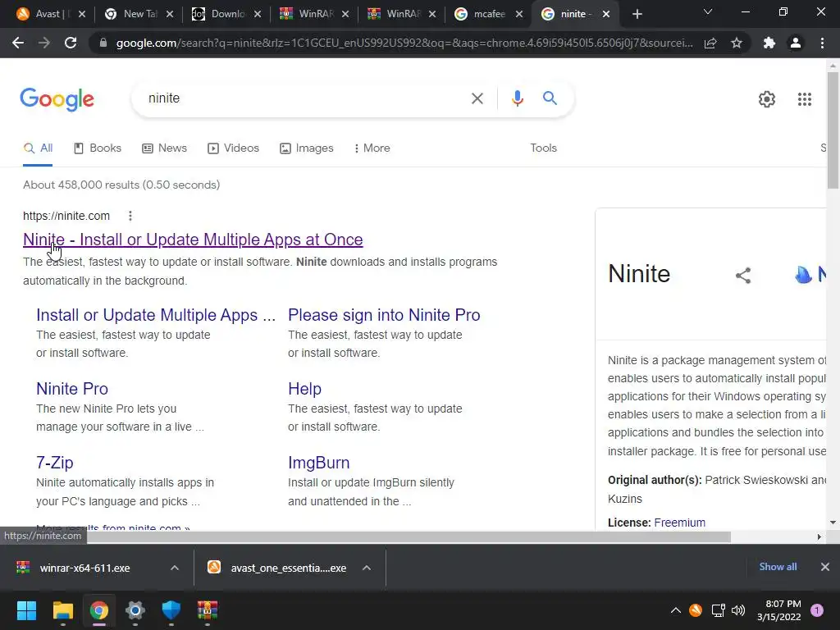Click Show all downloads

pos(778,567)
